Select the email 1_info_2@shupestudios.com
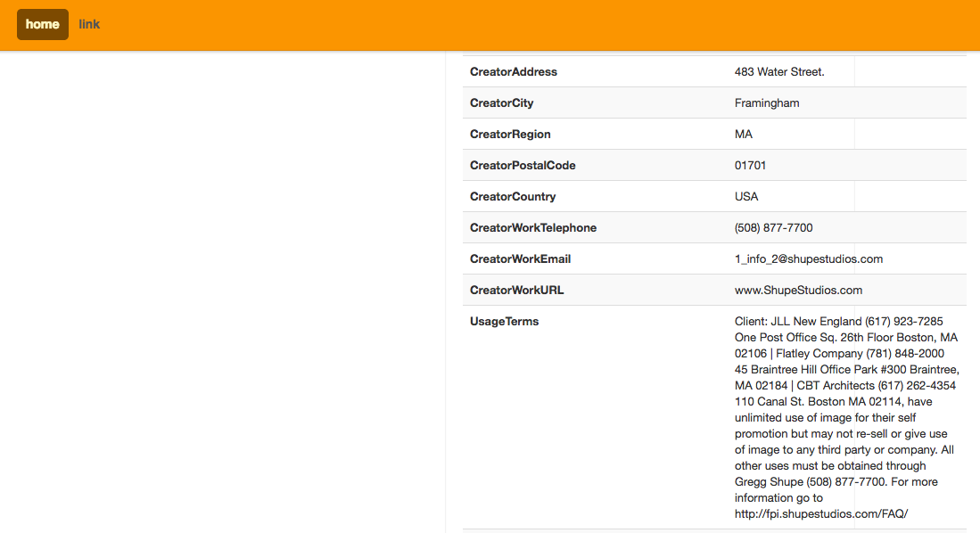The image size is (980, 533). 809,259
